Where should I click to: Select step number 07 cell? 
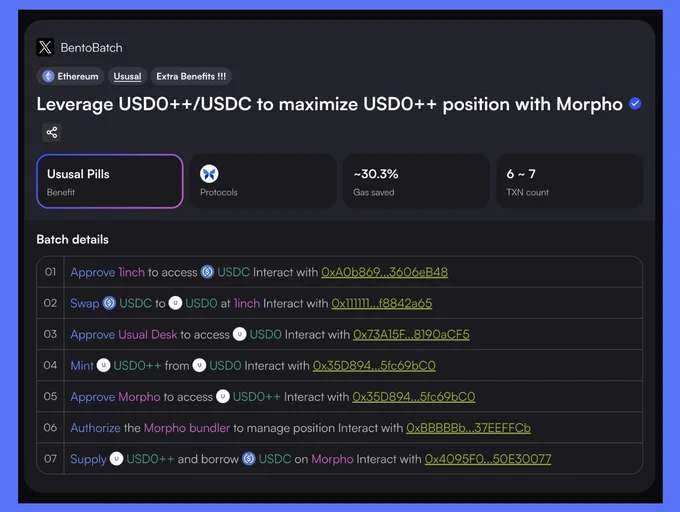click(50, 458)
